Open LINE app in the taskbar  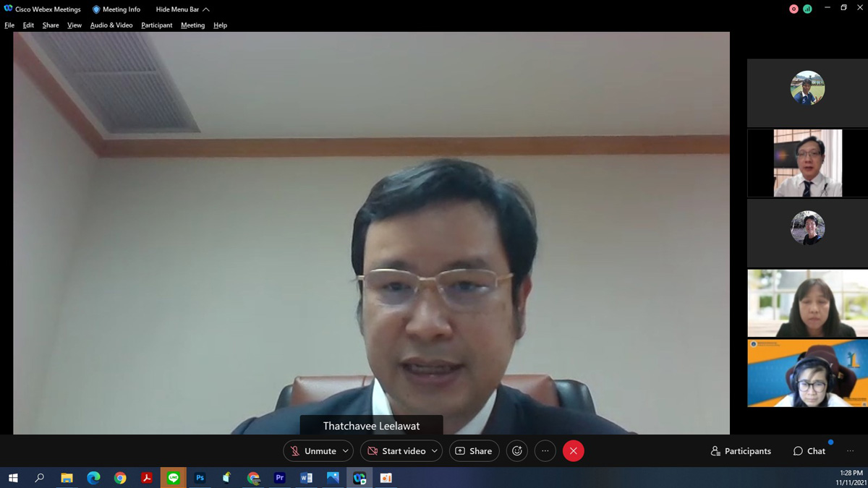click(173, 478)
